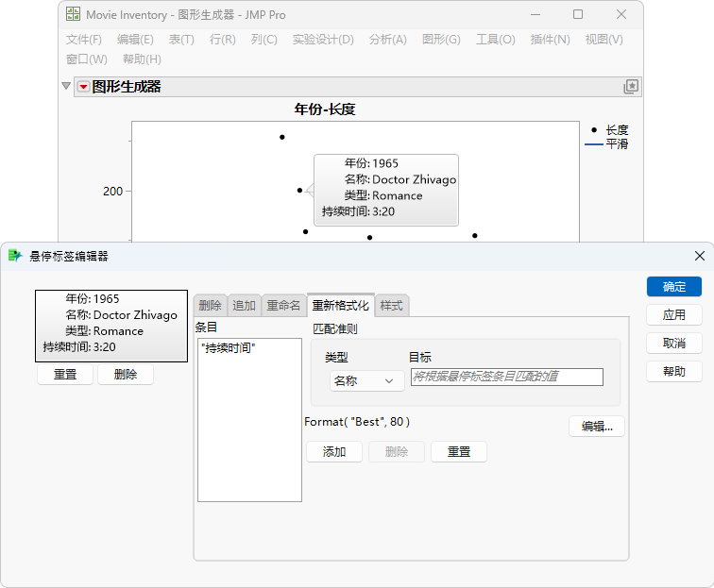The width and height of the screenshot is (714, 588).
Task: Switch to the 删除 tab
Action: point(210,306)
